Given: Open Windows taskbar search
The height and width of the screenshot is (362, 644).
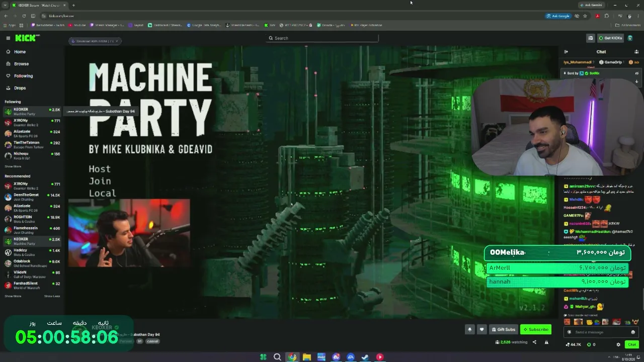Looking at the screenshot, I should click(277, 357).
